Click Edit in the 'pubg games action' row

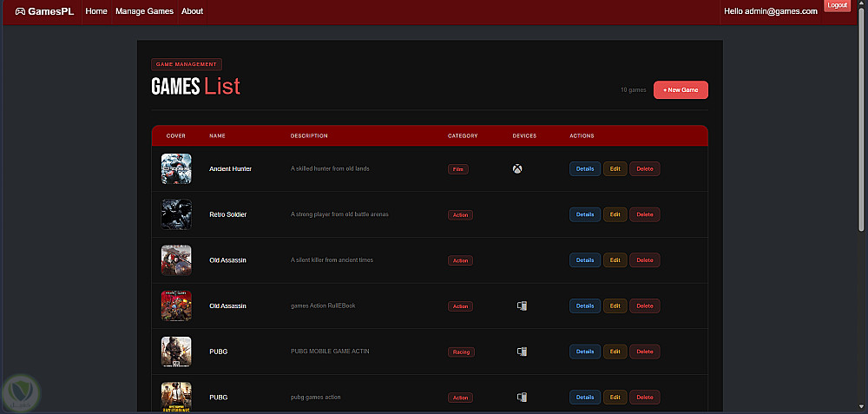pos(615,397)
